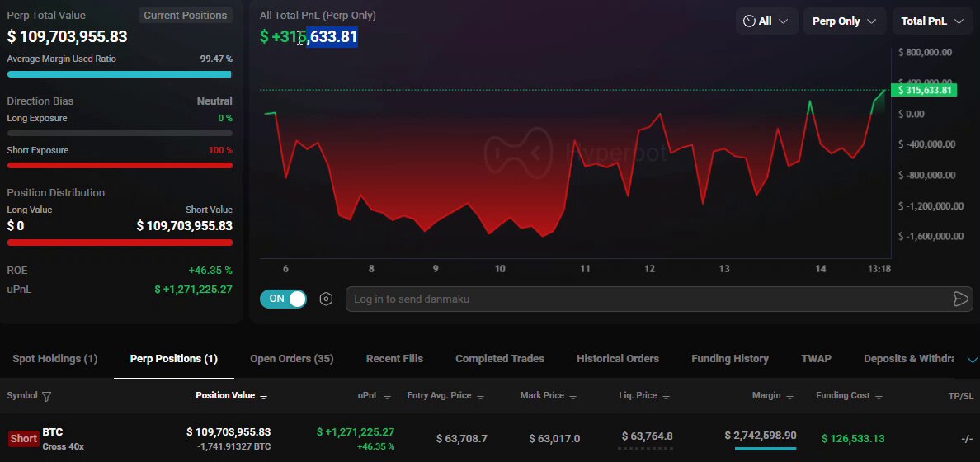Open danmaku settings hexagon icon
This screenshot has width=980, height=462.
[326, 299]
